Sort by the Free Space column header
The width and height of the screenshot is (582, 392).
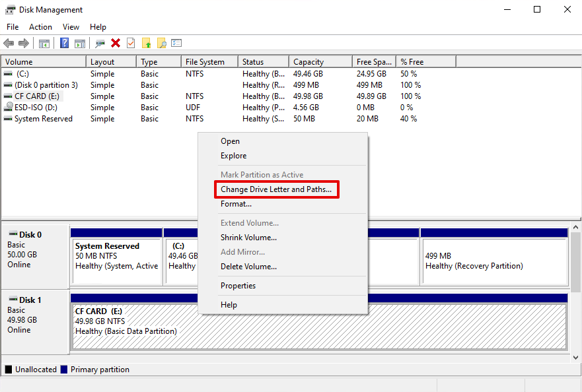coord(374,61)
